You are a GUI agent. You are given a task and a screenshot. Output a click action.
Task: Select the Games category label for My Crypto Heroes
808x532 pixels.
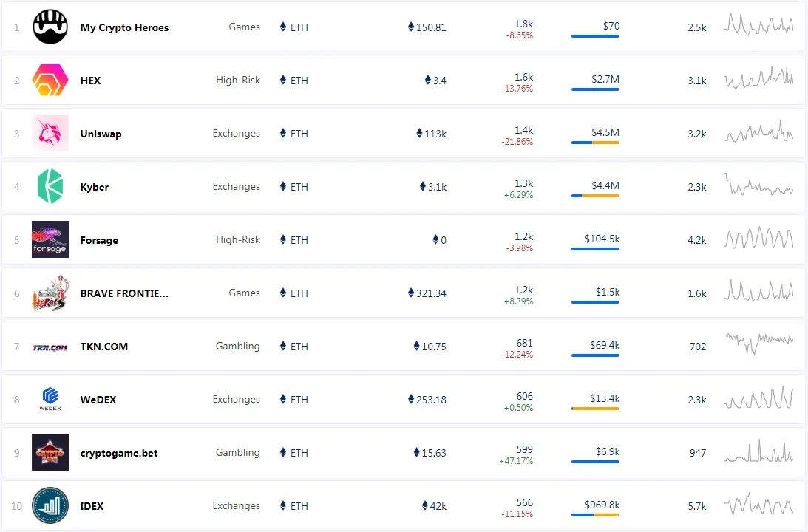tap(244, 27)
